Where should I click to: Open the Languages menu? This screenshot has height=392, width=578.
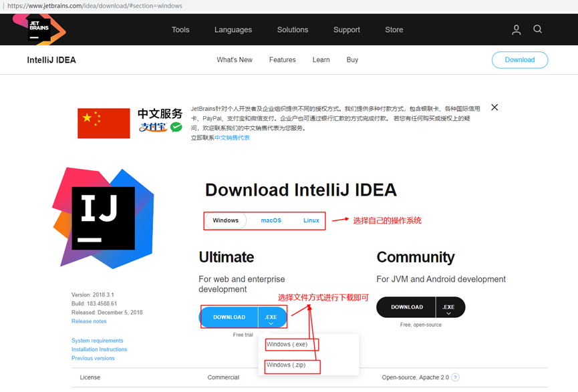233,30
